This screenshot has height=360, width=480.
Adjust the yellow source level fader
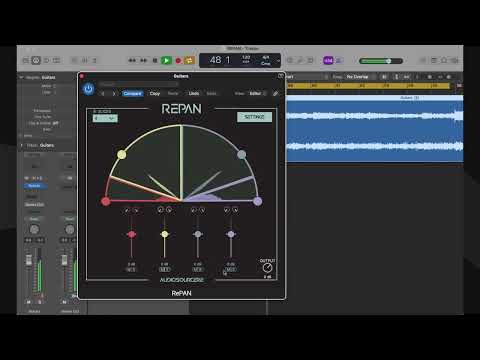(164, 234)
